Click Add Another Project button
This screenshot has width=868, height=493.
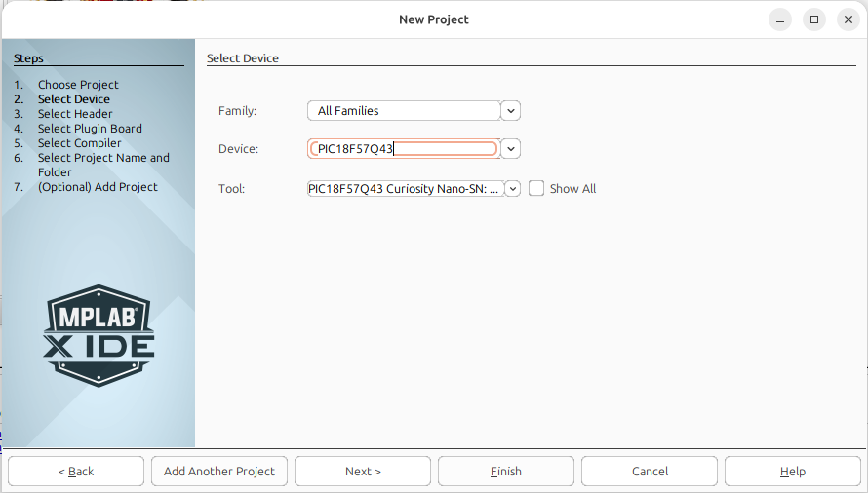click(x=219, y=471)
